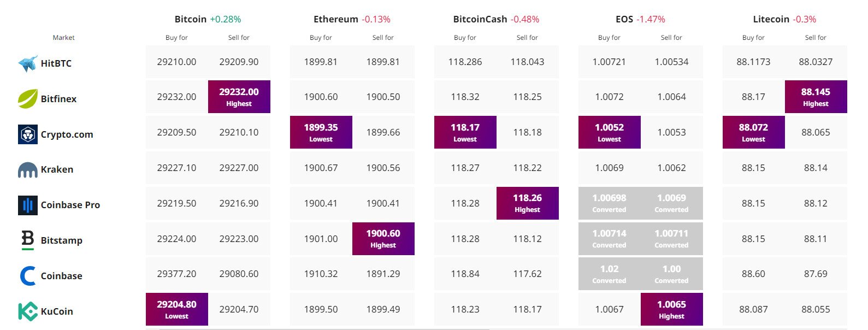Click KuCoin lowest Bitcoin buy price 29204.80
The height and width of the screenshot is (330, 868).
177,309
